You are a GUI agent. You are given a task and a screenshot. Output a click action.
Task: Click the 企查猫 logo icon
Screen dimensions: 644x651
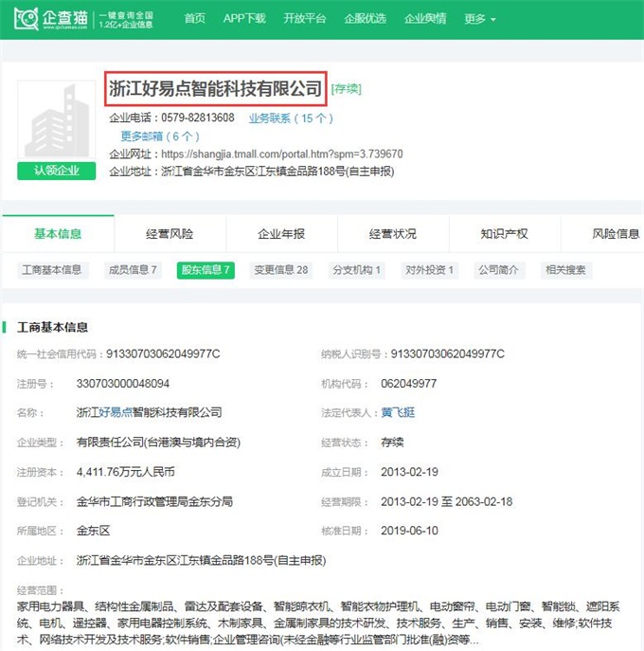pos(27,19)
